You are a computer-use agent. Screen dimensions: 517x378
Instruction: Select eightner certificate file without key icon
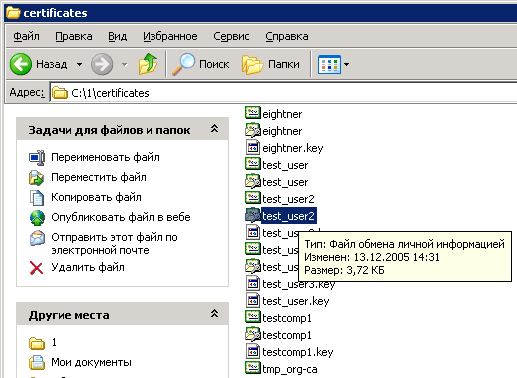273,114
